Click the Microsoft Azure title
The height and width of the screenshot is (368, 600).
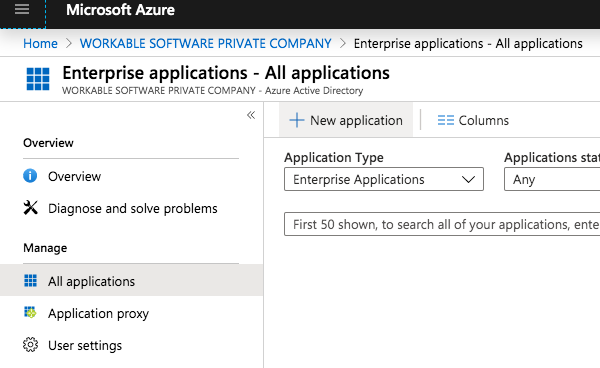click(120, 10)
